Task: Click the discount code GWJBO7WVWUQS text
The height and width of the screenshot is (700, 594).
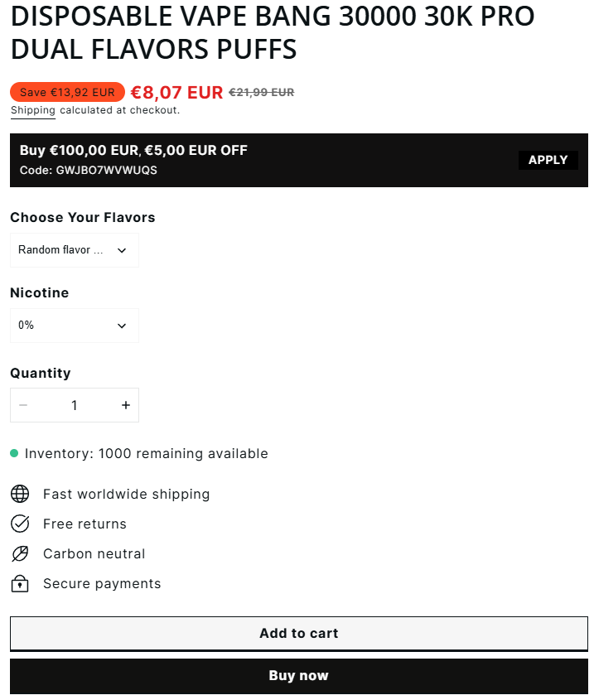Action: tap(106, 170)
